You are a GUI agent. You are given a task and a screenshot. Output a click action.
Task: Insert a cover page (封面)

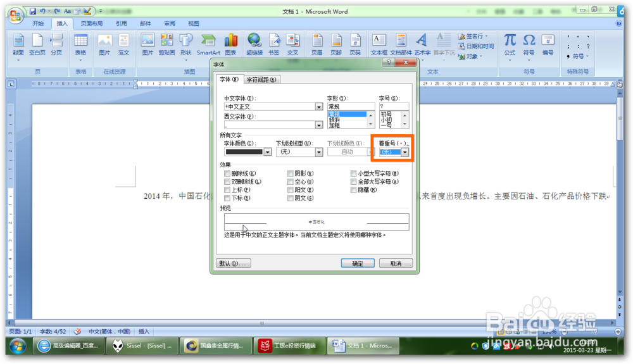[x=18, y=45]
